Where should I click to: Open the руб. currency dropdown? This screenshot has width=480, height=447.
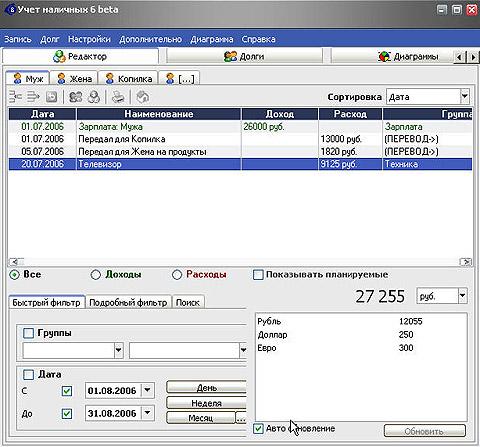(462, 296)
